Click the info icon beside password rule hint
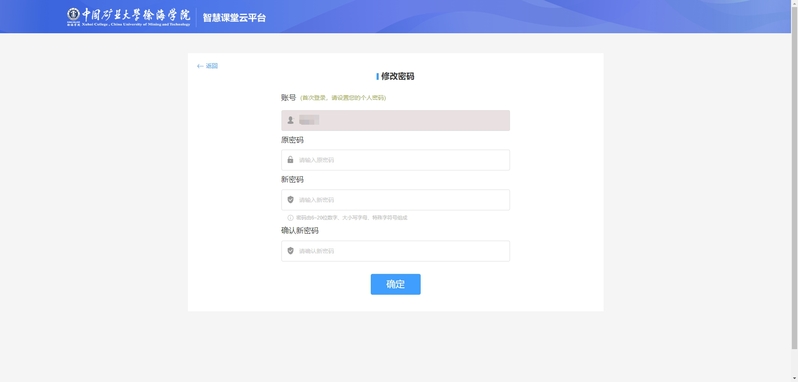The image size is (798, 382). click(291, 218)
